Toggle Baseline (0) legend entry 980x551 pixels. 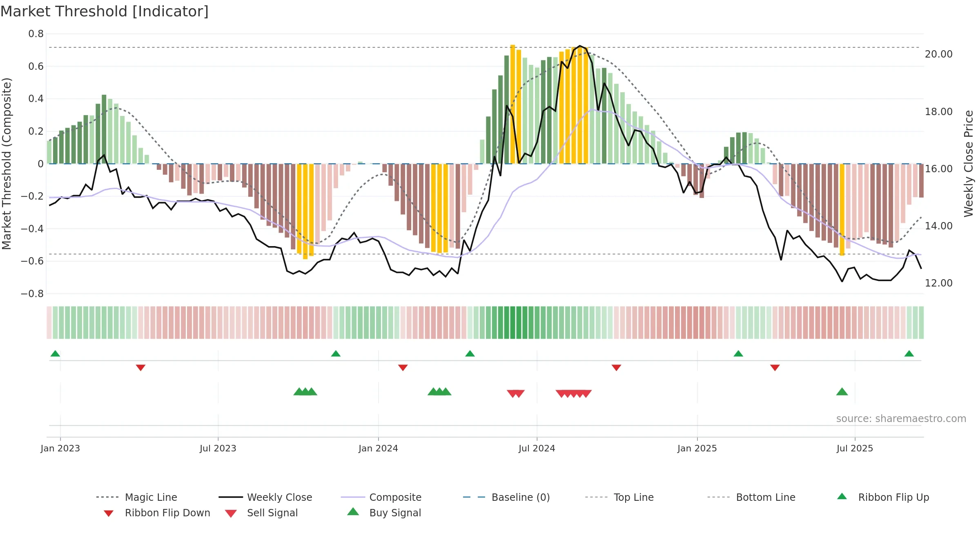[x=506, y=497]
